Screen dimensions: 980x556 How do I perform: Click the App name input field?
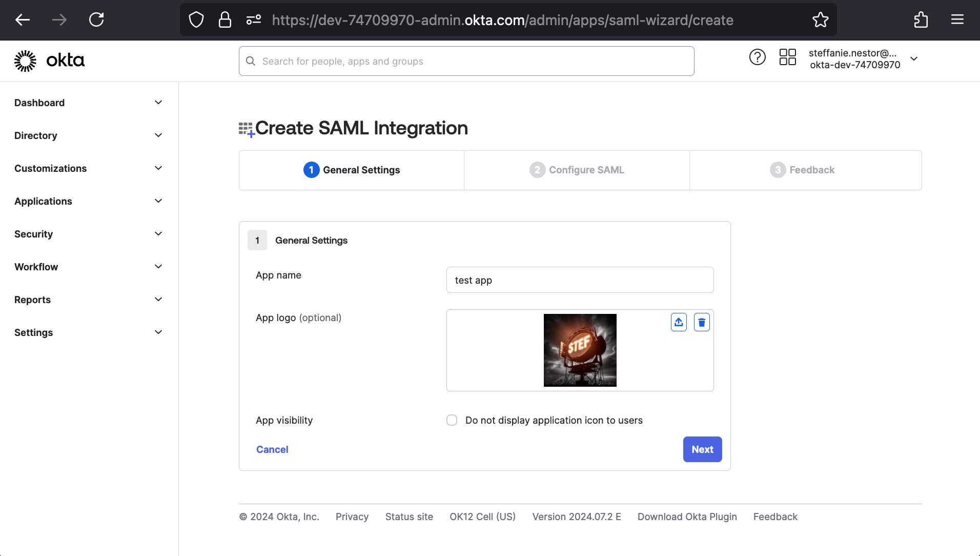coord(580,280)
